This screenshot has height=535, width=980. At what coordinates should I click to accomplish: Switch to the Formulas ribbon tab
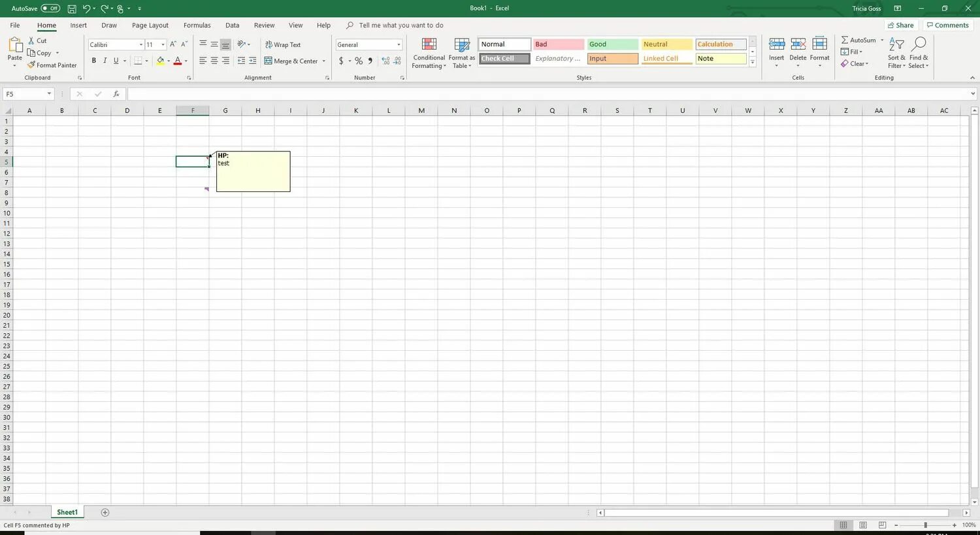click(x=197, y=25)
